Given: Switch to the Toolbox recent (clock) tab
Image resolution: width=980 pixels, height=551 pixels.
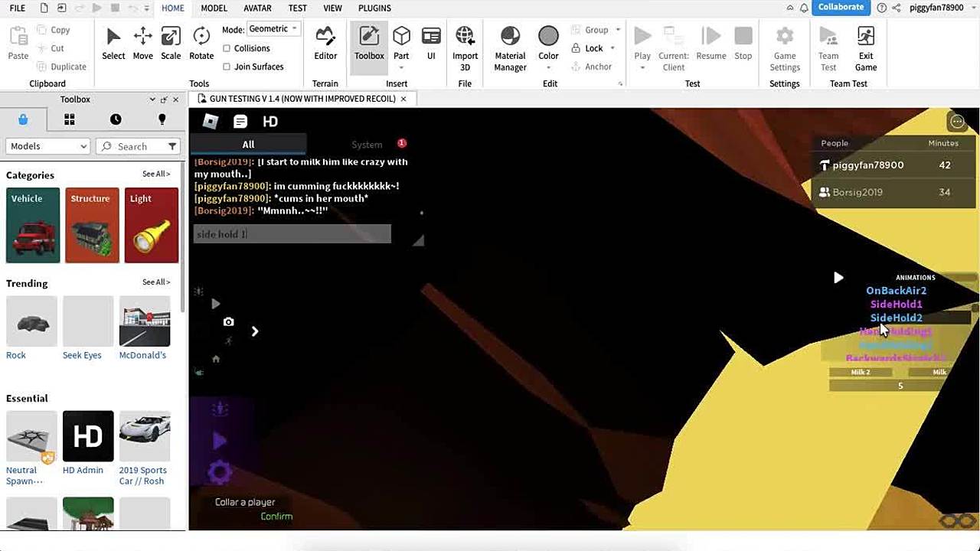Looking at the screenshot, I should pos(116,119).
